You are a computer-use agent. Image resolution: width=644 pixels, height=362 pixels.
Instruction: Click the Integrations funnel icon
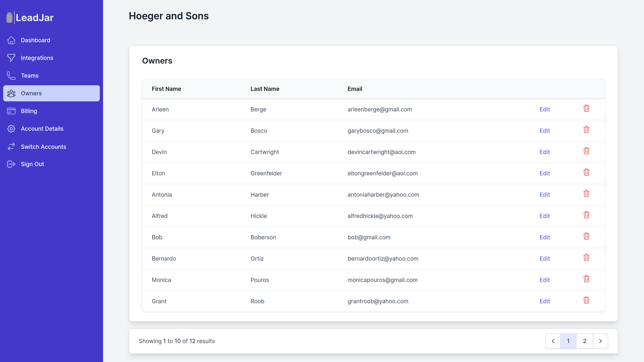[11, 58]
